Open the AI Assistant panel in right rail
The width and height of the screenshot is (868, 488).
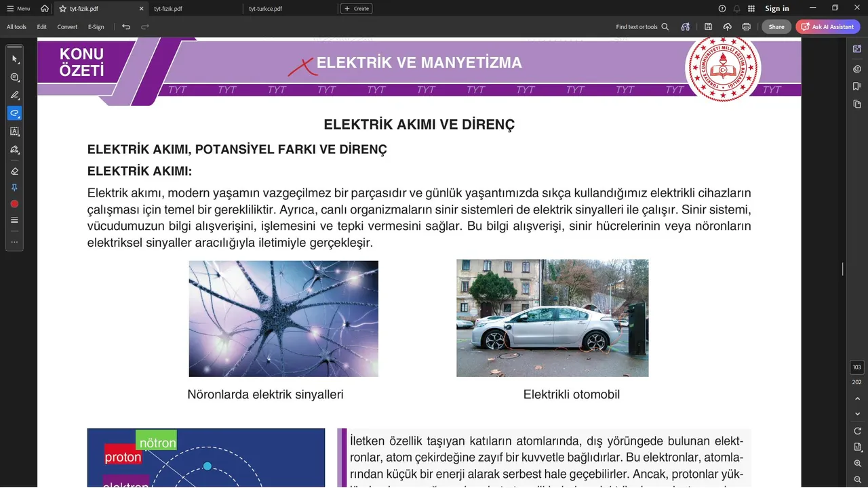857,49
